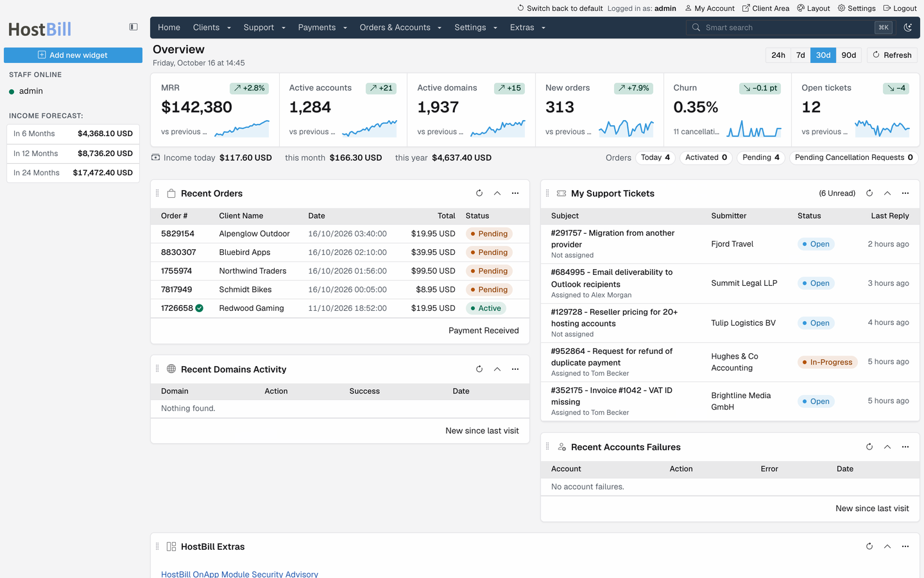
Task: Click the Churn sparkline chart
Action: coord(754,128)
